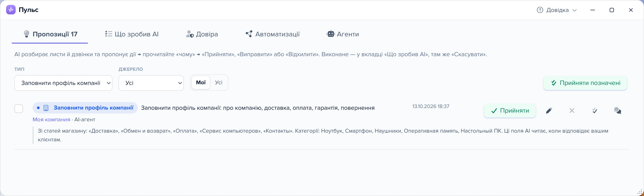
Task: Switch to the Пропозиції 17 tab
Action: point(50,34)
